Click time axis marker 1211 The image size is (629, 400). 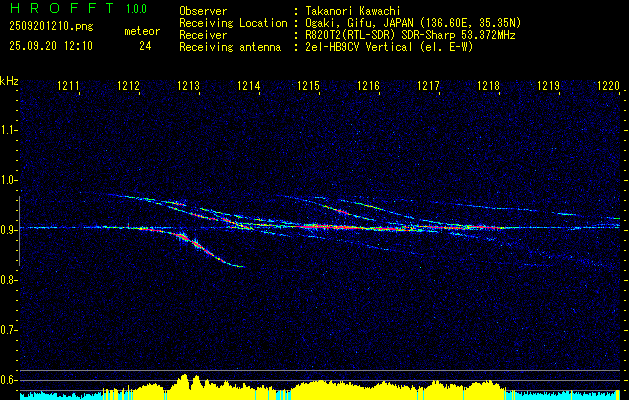(x=68, y=85)
